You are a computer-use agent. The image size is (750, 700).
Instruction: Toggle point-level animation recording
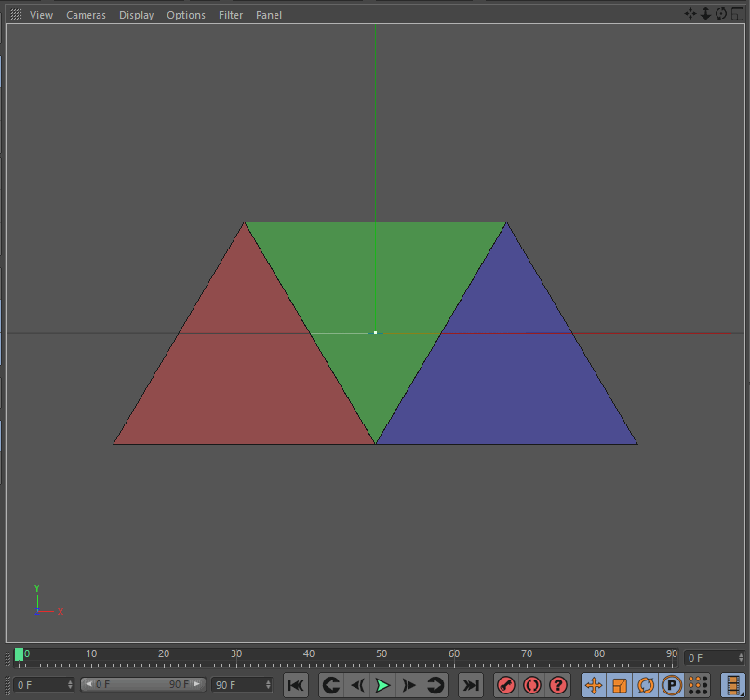(x=531, y=684)
